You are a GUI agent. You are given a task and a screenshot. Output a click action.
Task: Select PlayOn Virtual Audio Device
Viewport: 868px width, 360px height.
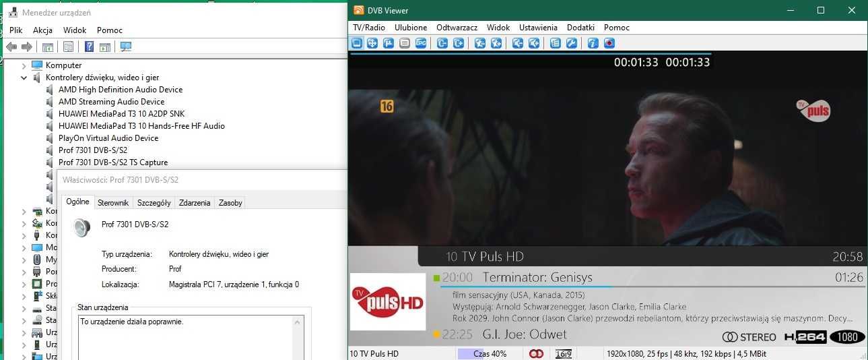pyautogui.click(x=108, y=138)
